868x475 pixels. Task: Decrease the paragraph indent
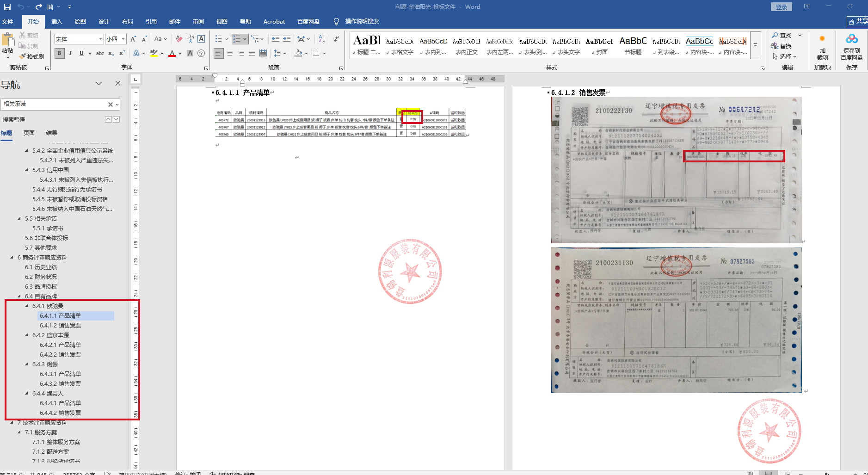[276, 39]
